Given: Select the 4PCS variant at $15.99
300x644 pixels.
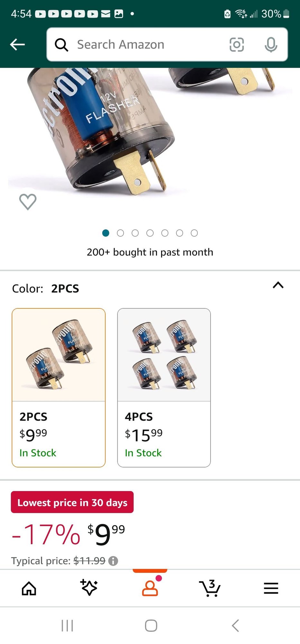Looking at the screenshot, I should (164, 387).
